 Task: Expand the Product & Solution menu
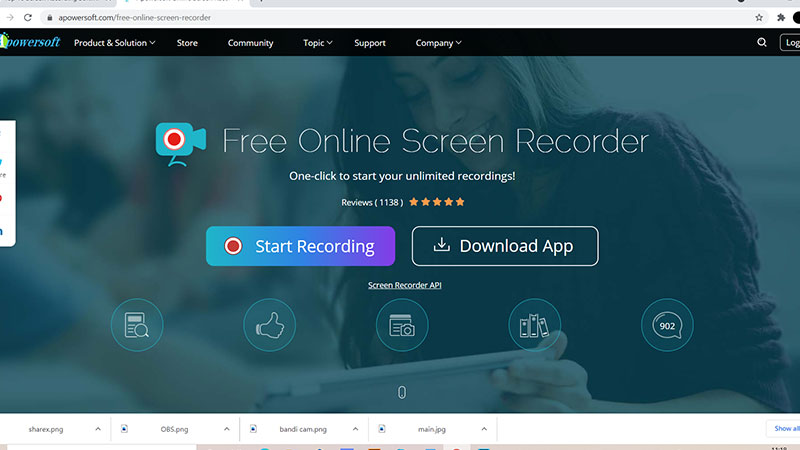pos(115,43)
